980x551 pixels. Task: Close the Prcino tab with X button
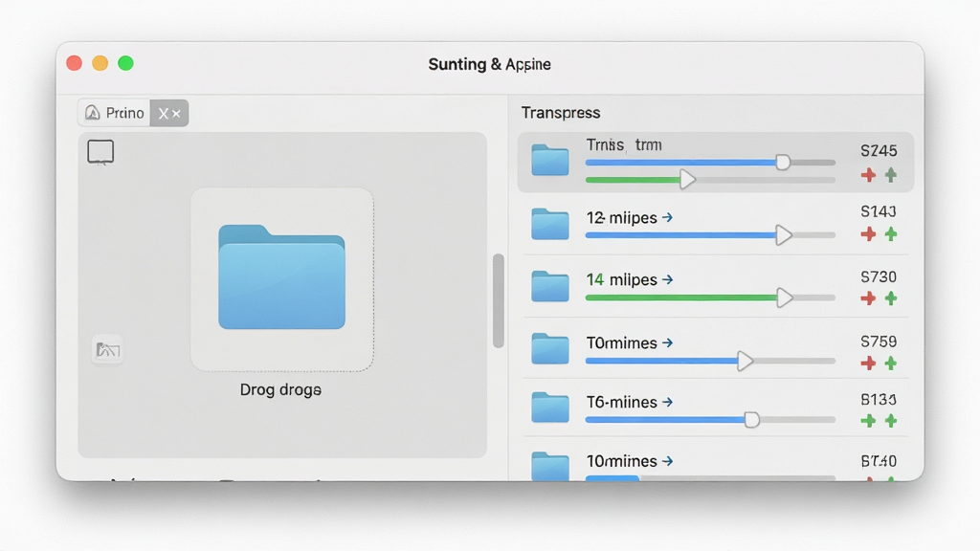coord(168,113)
